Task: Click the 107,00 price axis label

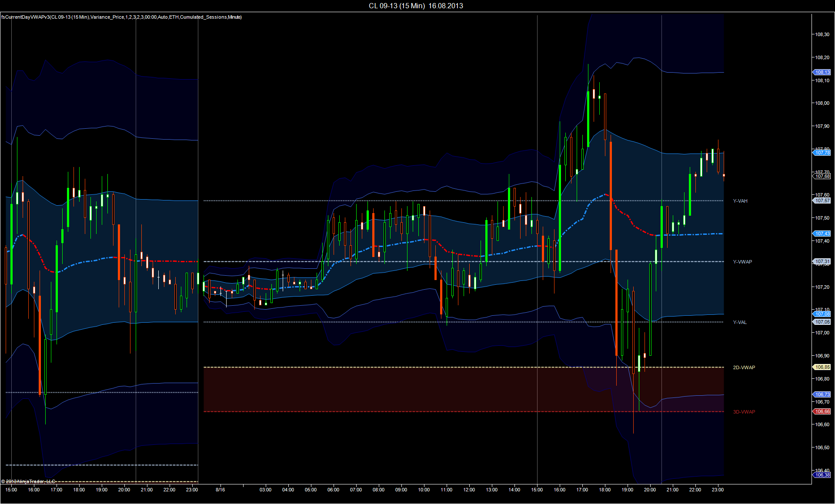Action: (x=822, y=333)
